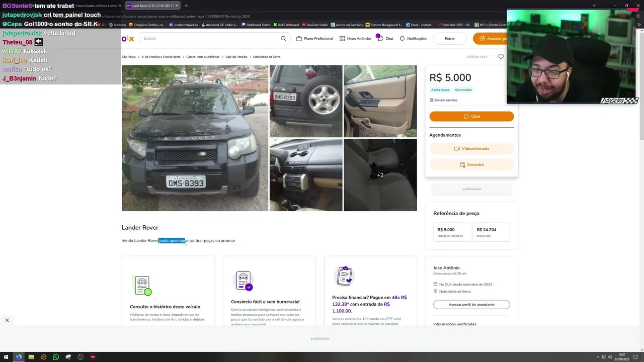Open a new browser tab with plus
The height and width of the screenshot is (362, 644).
point(186,6)
